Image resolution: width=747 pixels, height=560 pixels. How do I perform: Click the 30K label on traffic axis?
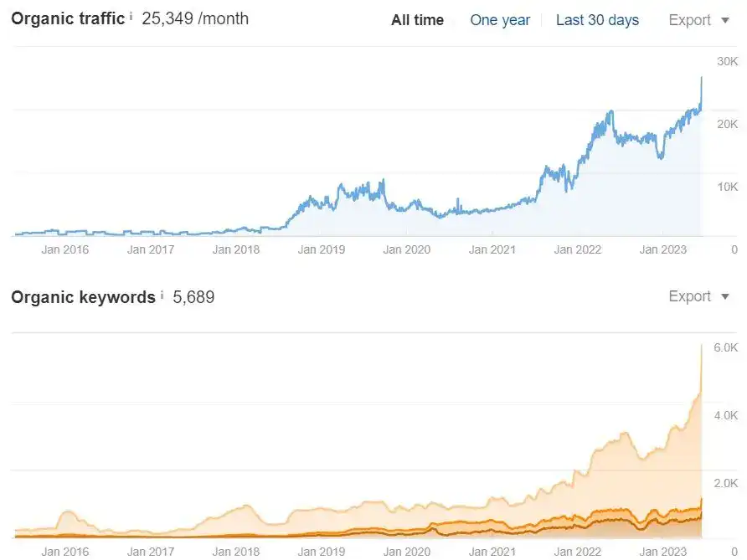(x=727, y=61)
